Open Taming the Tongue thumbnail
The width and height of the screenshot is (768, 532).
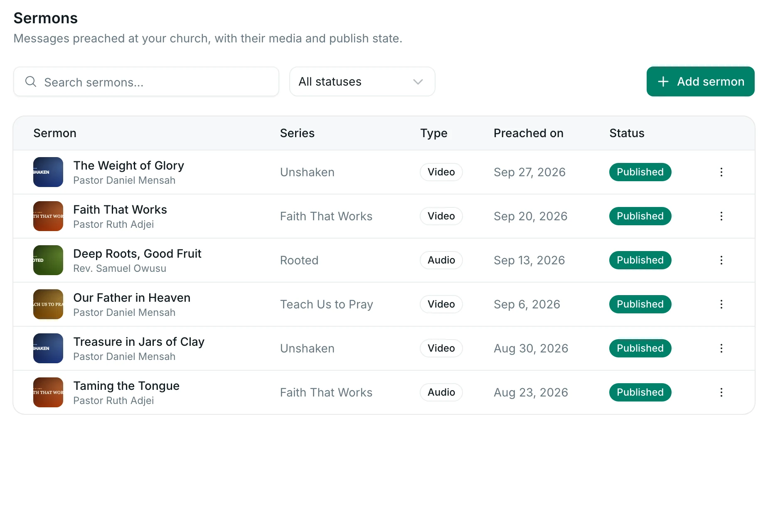pyautogui.click(x=48, y=392)
